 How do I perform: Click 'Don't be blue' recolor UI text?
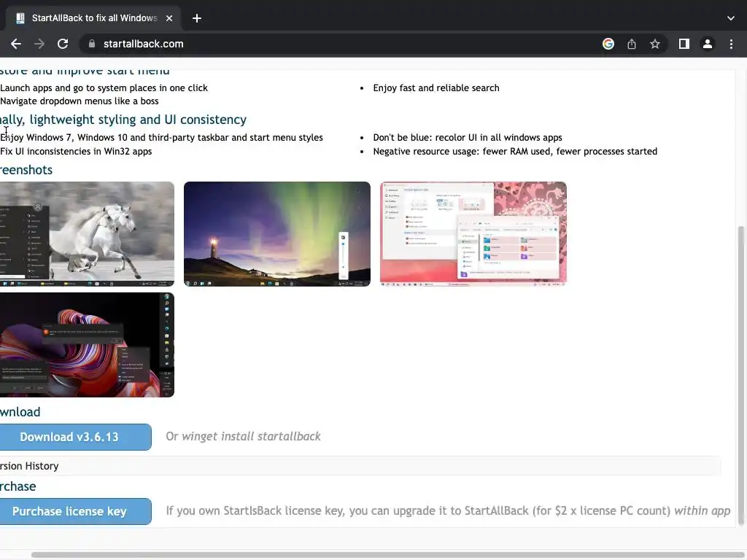(x=468, y=137)
